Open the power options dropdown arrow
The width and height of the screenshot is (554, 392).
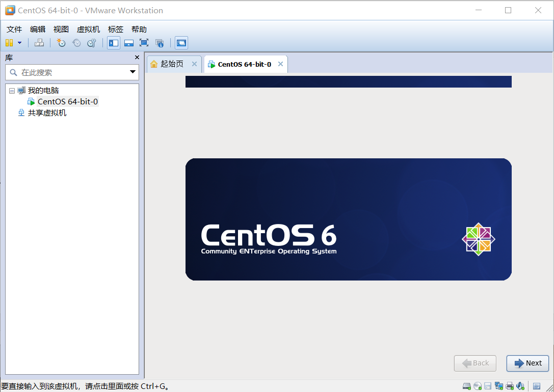coord(19,43)
